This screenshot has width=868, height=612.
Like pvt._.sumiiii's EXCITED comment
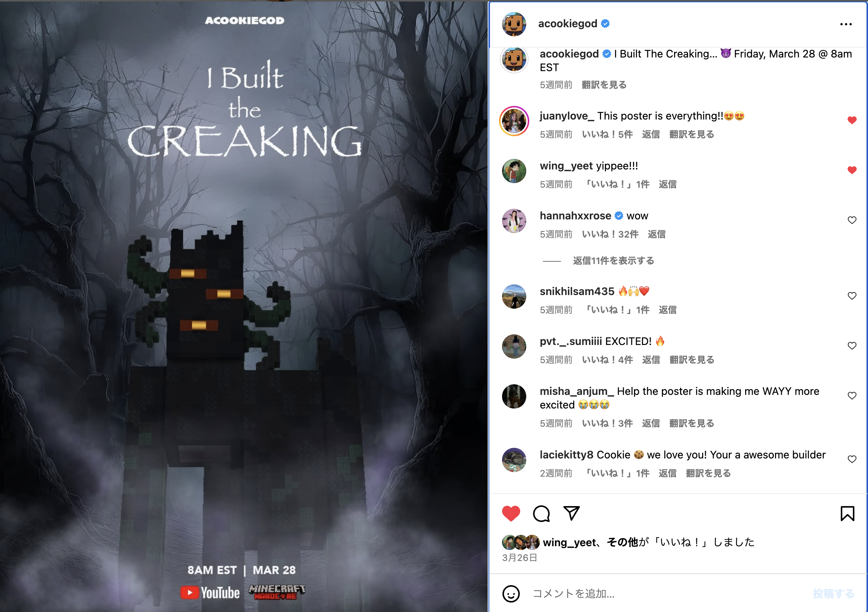[852, 346]
